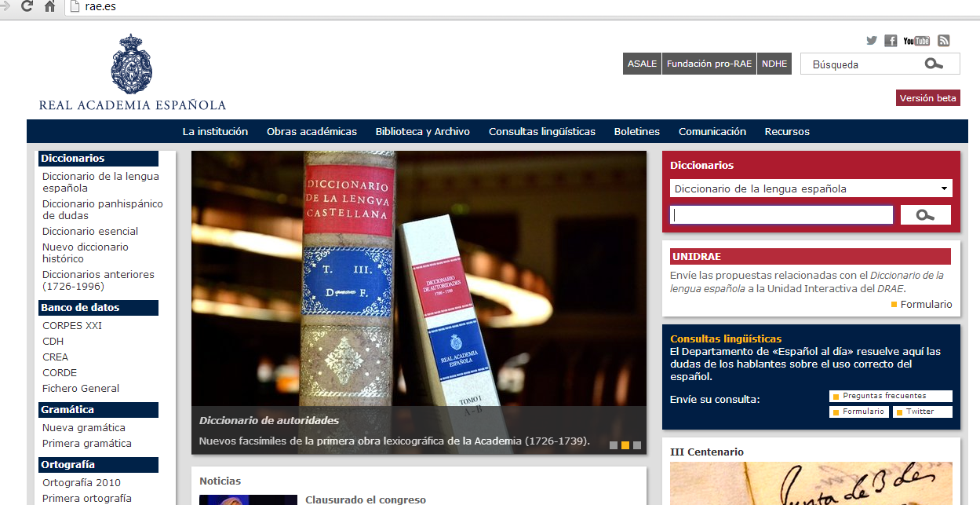
Task: Open the Obras académicas menu
Action: point(311,132)
